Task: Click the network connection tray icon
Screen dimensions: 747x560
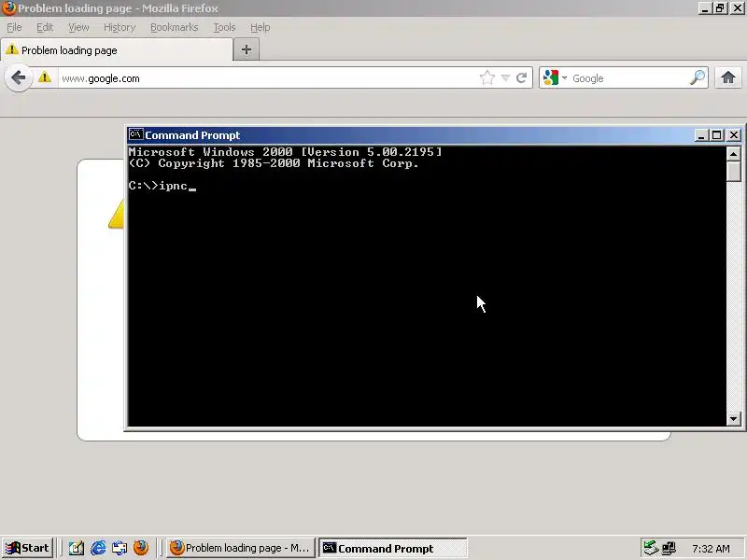Action: pyautogui.click(x=669, y=548)
